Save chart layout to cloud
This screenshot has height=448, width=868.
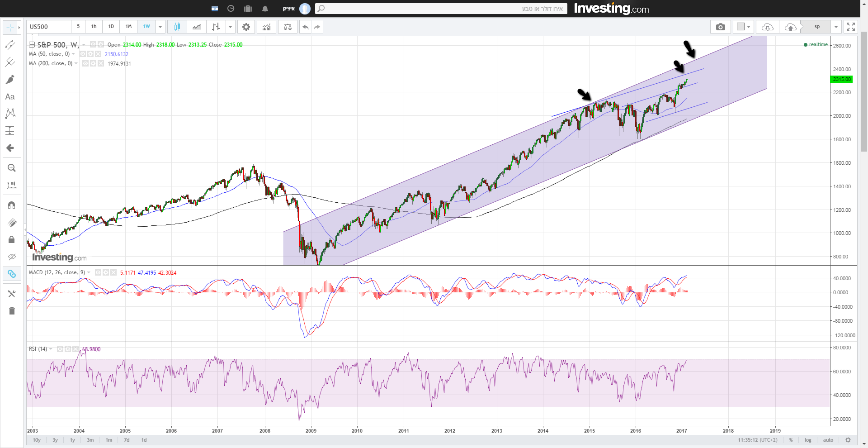click(790, 27)
